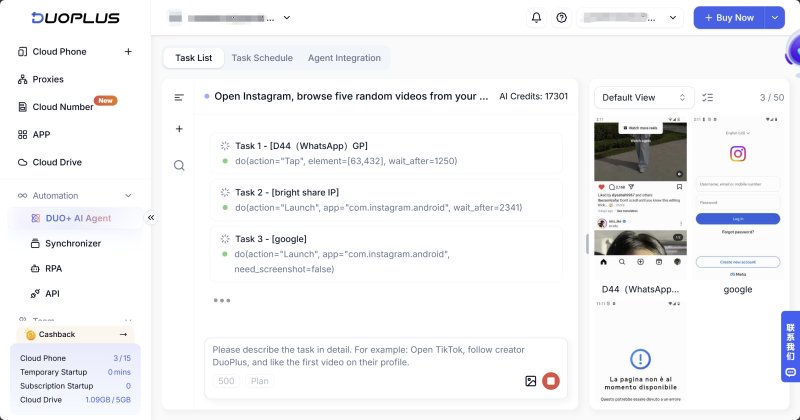Open Buy Now dropdown arrow
Screen dimensions: 800x420
[x=774, y=18]
